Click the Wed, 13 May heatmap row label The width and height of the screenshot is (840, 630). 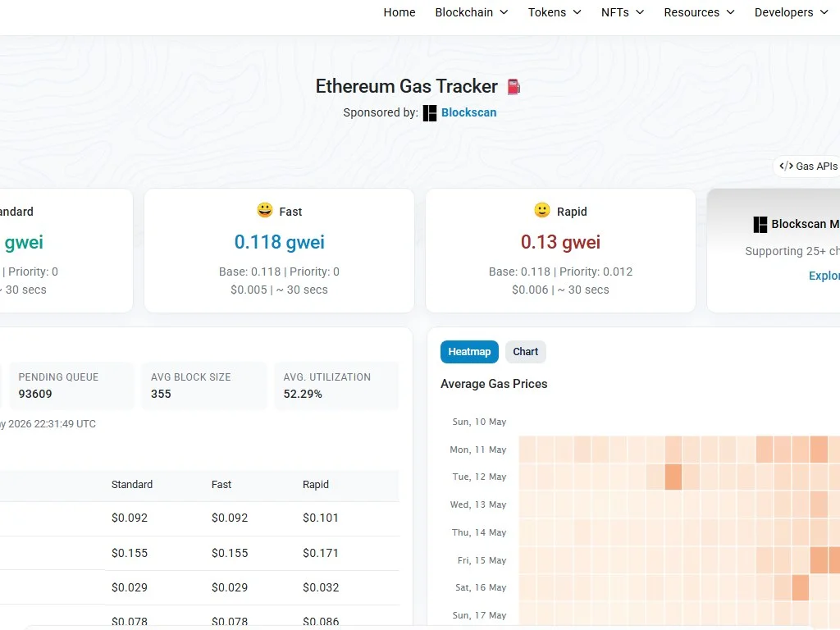(x=478, y=504)
